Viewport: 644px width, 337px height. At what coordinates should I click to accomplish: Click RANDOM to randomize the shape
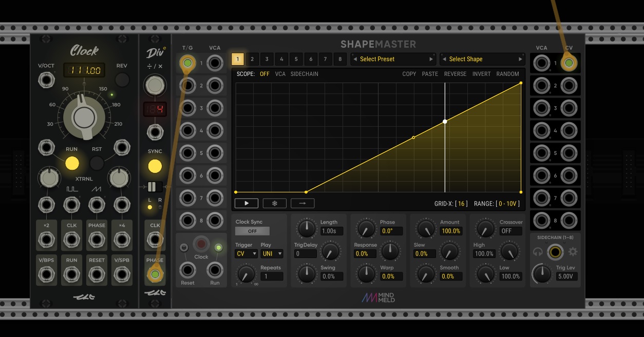coord(508,74)
